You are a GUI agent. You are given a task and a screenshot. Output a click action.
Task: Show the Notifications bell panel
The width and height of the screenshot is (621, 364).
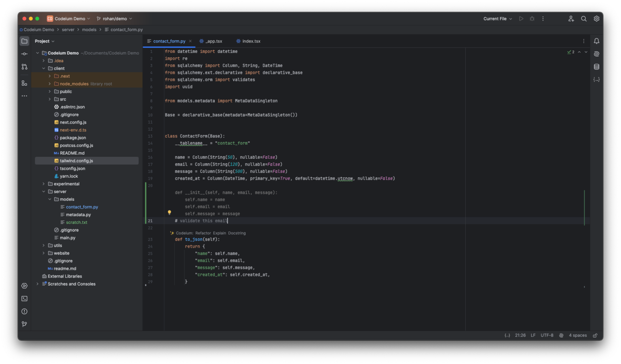596,41
